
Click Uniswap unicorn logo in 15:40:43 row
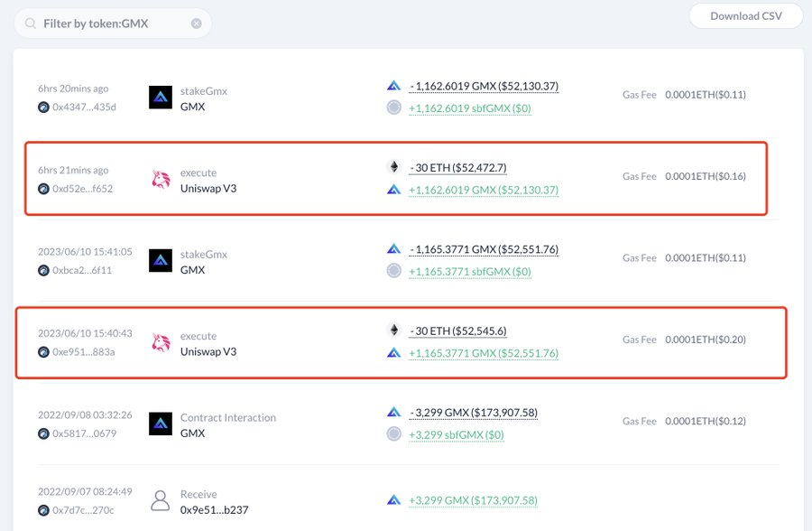(x=161, y=342)
